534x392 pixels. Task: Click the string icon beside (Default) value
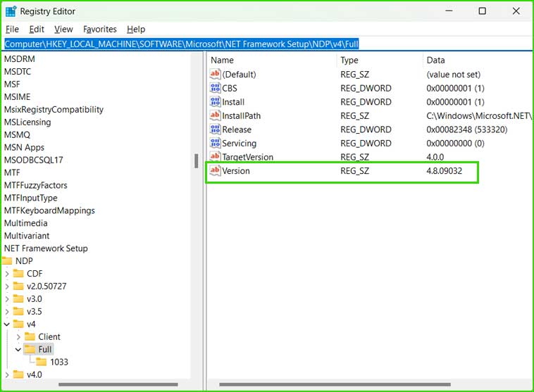[215, 74]
